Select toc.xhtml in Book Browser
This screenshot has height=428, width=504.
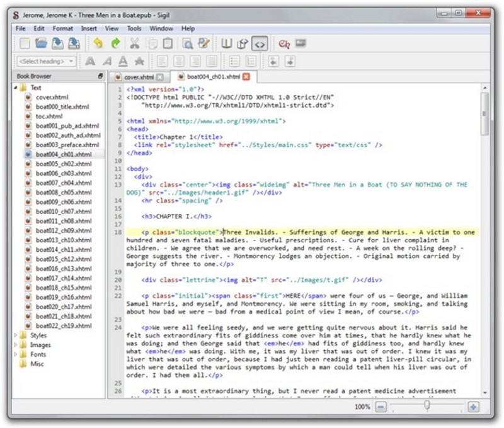(49, 116)
